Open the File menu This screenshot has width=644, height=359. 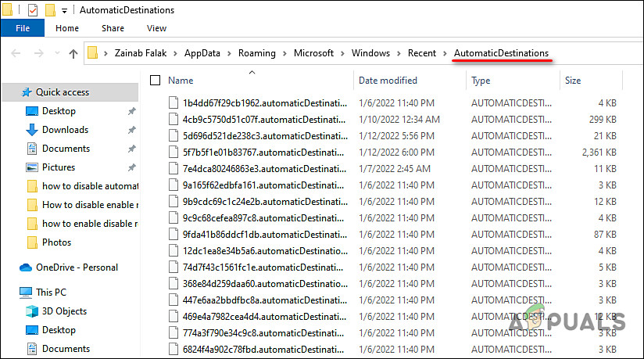23,28
